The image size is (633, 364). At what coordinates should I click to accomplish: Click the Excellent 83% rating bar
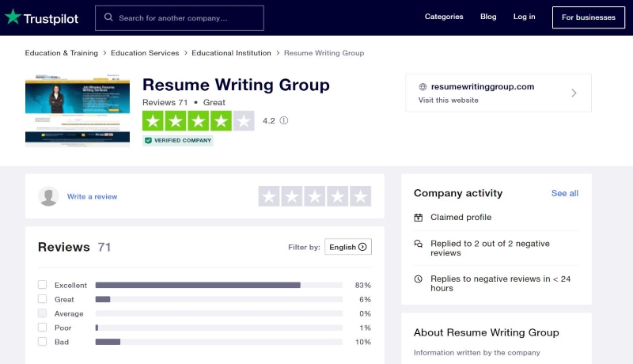[219, 285]
